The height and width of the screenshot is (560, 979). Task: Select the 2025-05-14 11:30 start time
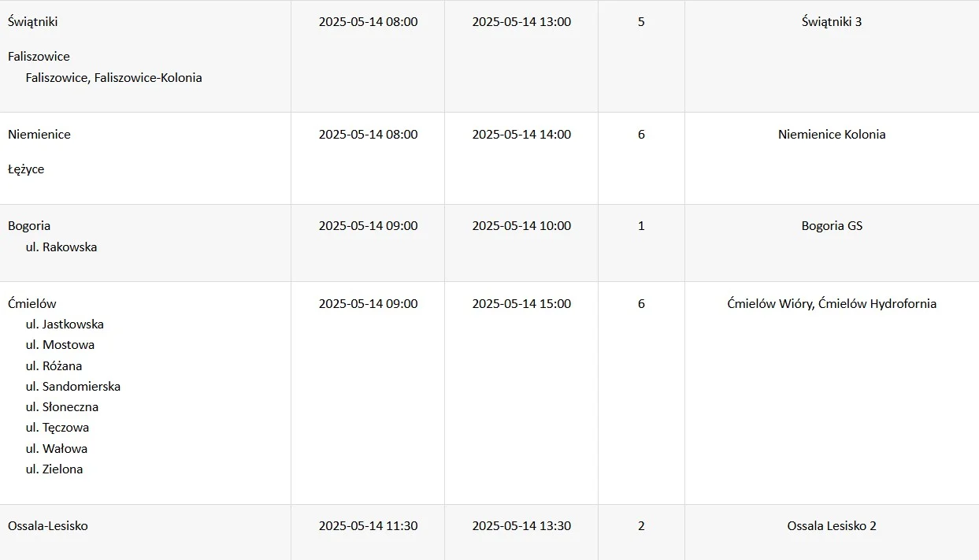[x=368, y=526]
